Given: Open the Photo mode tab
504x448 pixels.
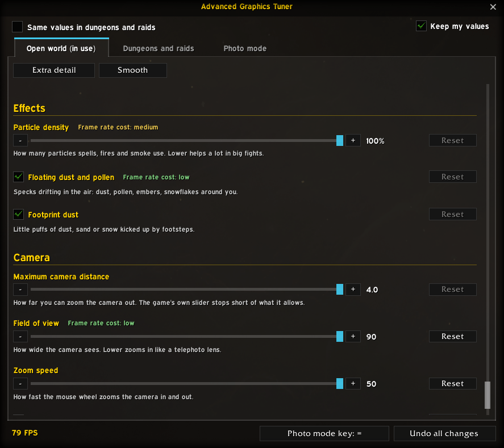Looking at the screenshot, I should pyautogui.click(x=245, y=48).
